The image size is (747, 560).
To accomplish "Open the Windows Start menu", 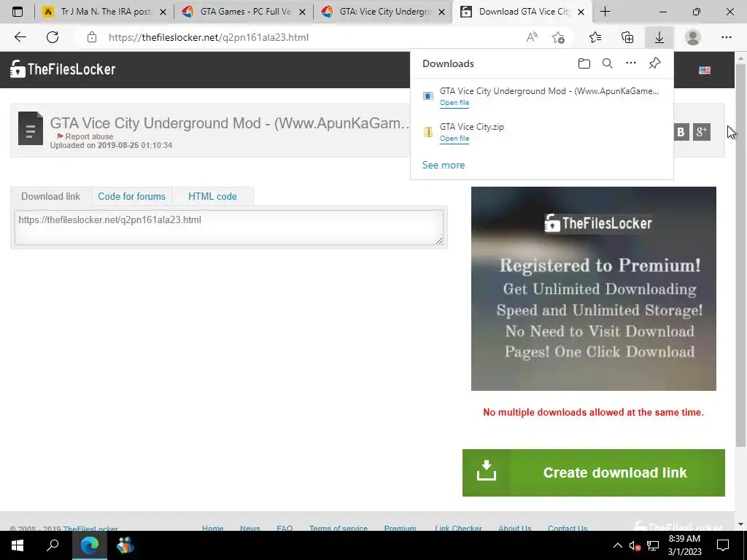I will (x=18, y=545).
